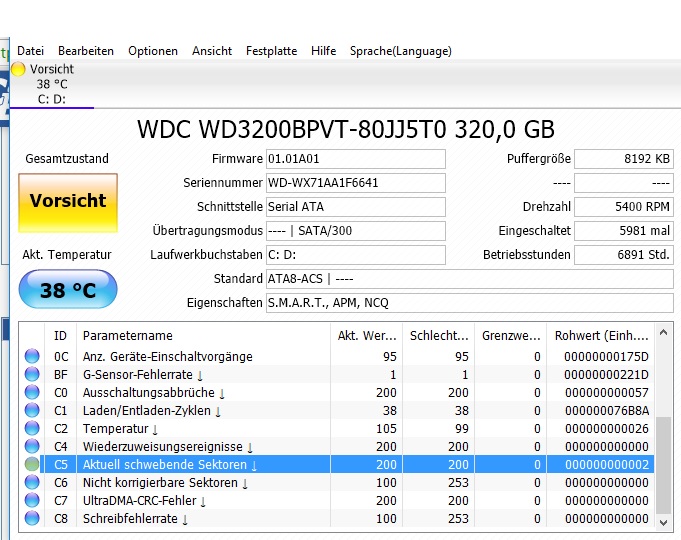
Task: Click the 38 °C temperature button
Action: 68,289
